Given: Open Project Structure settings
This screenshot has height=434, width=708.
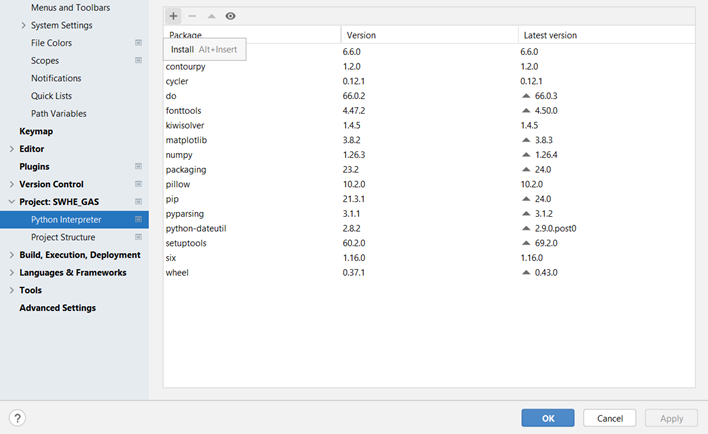Looking at the screenshot, I should (x=63, y=237).
